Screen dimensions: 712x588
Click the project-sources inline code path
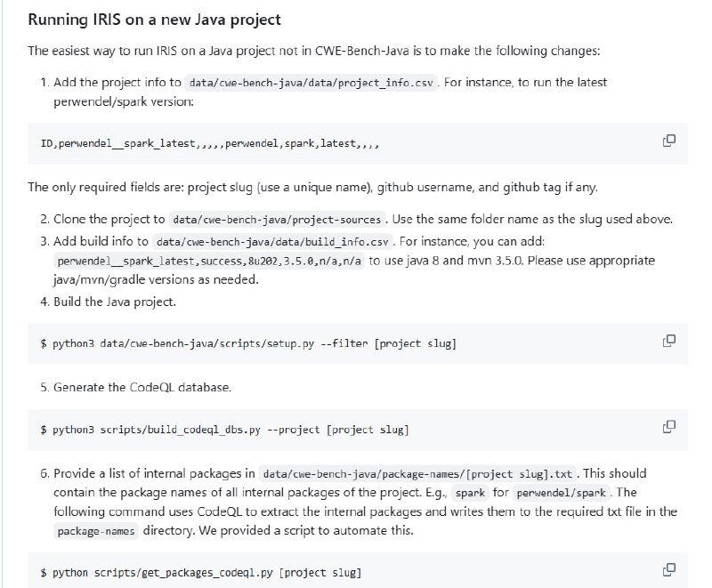coord(279,220)
